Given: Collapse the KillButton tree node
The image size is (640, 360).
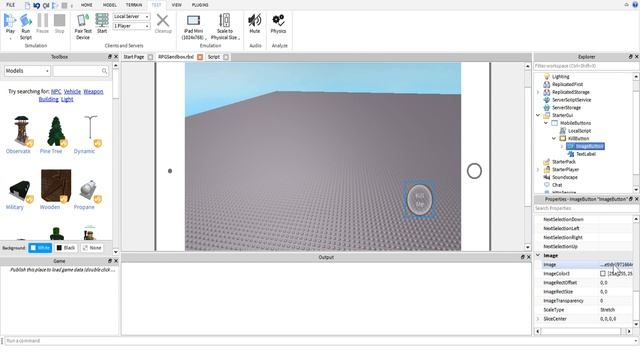Looking at the screenshot, I should 554,138.
